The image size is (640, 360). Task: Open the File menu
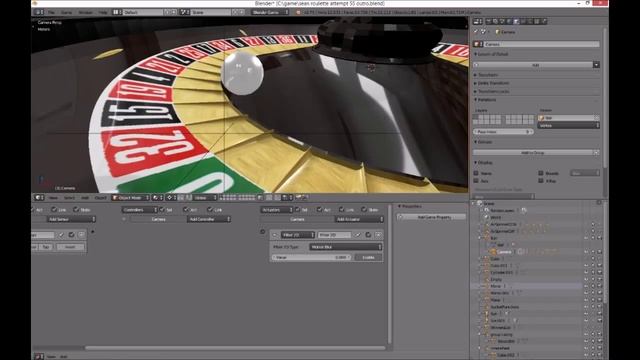(x=51, y=12)
